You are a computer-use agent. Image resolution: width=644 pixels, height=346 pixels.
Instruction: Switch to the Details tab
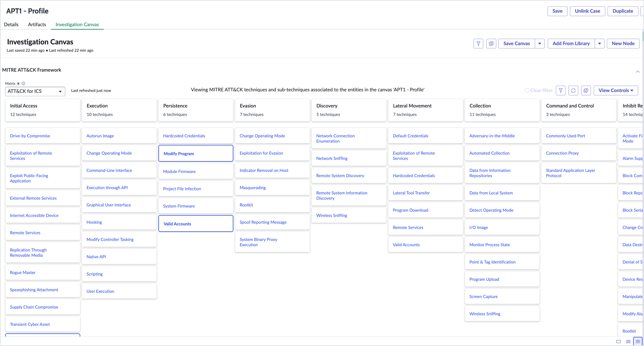(11, 24)
